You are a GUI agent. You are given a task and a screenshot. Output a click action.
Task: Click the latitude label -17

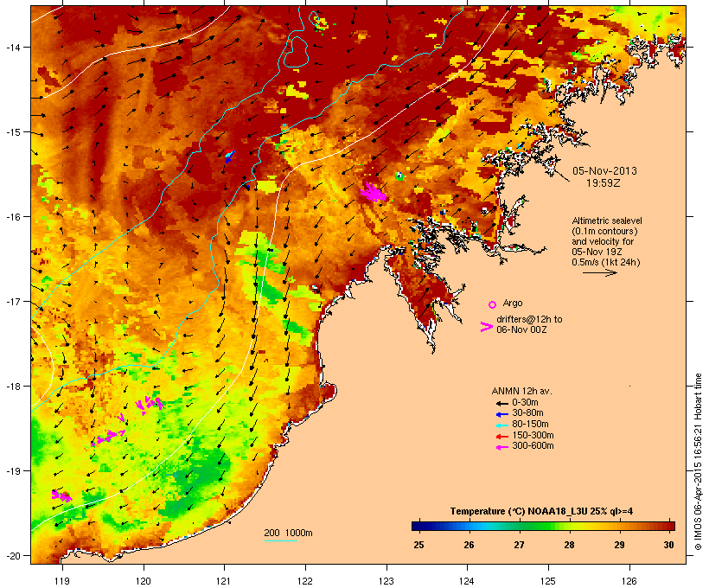tap(12, 301)
